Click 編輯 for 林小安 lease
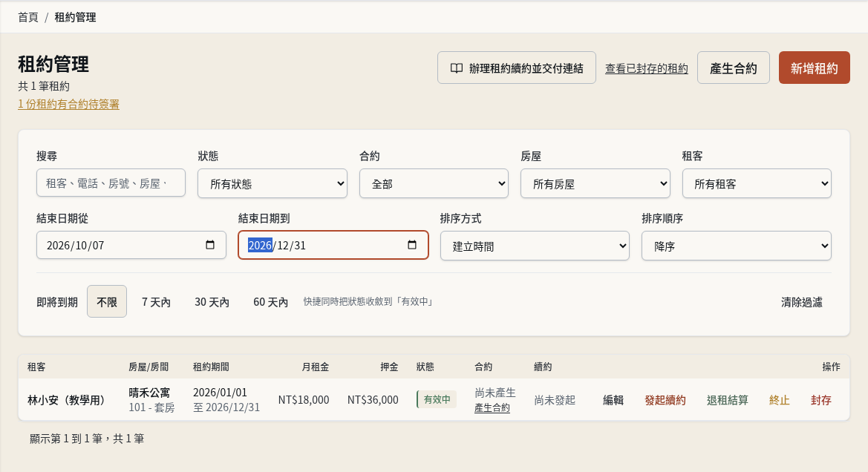Image resolution: width=868 pixels, height=472 pixels. 613,400
